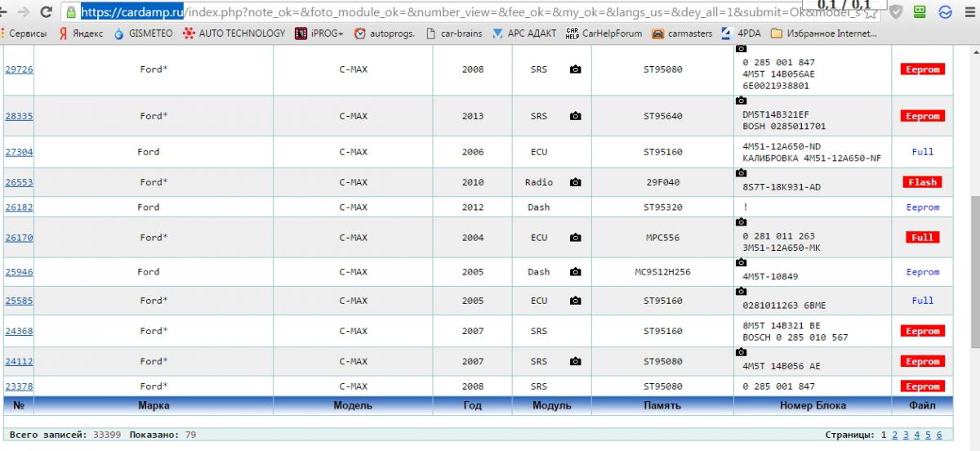The width and height of the screenshot is (980, 451).
Task: Open the iPROG+ bookmark
Action: (x=319, y=33)
